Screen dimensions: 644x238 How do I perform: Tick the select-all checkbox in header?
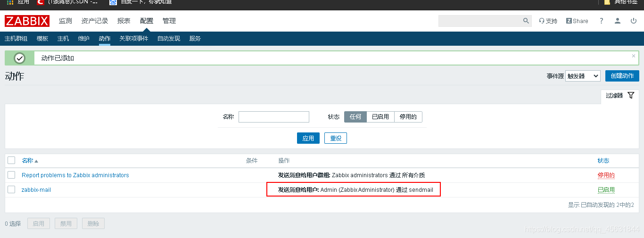(x=11, y=160)
